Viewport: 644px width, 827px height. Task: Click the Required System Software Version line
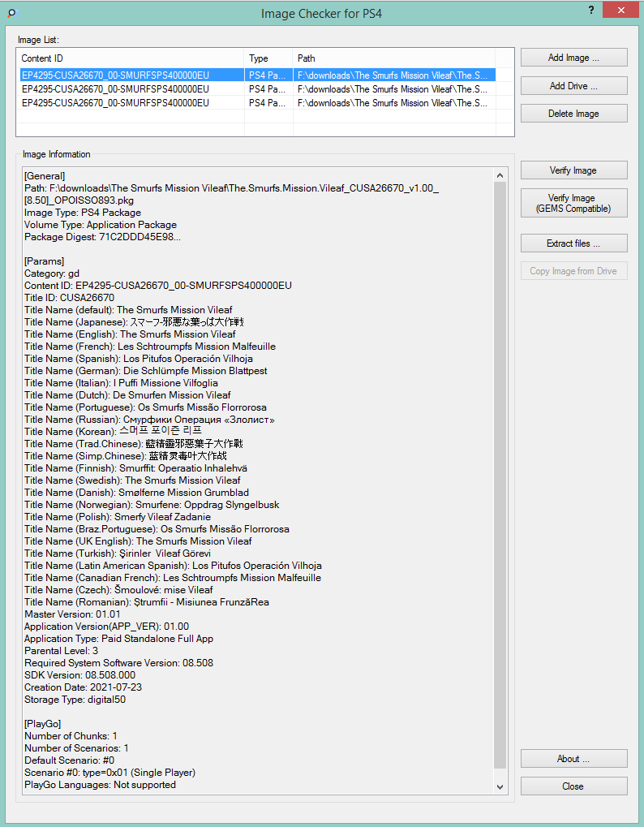coord(118,661)
